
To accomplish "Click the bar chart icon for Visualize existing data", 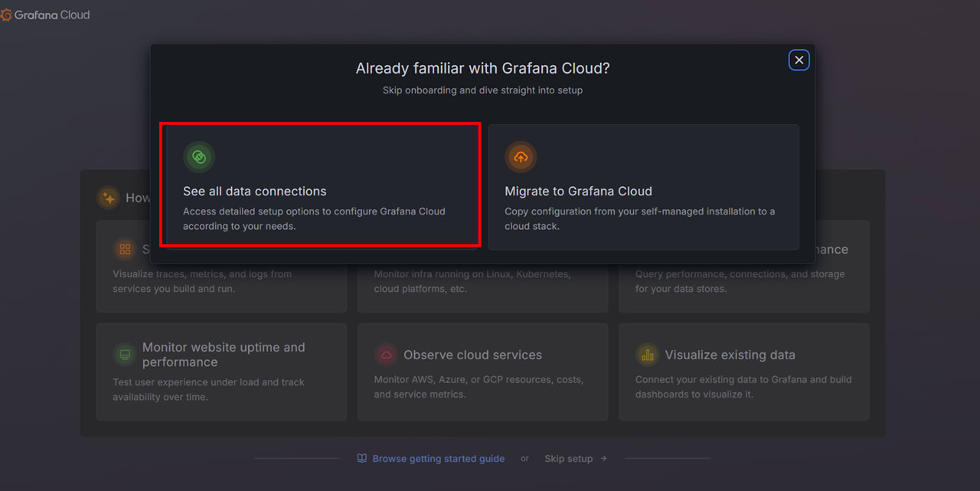I will tap(648, 355).
